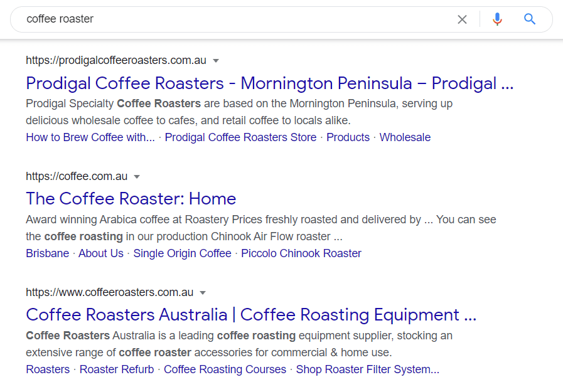563x392 pixels.
Task: Visit the Single Origin Coffee sitelink
Action: tap(182, 253)
